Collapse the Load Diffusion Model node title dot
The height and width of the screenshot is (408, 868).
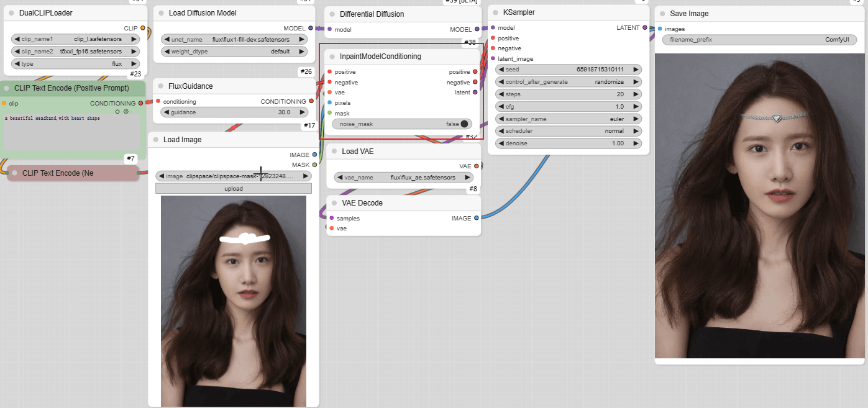pos(160,12)
